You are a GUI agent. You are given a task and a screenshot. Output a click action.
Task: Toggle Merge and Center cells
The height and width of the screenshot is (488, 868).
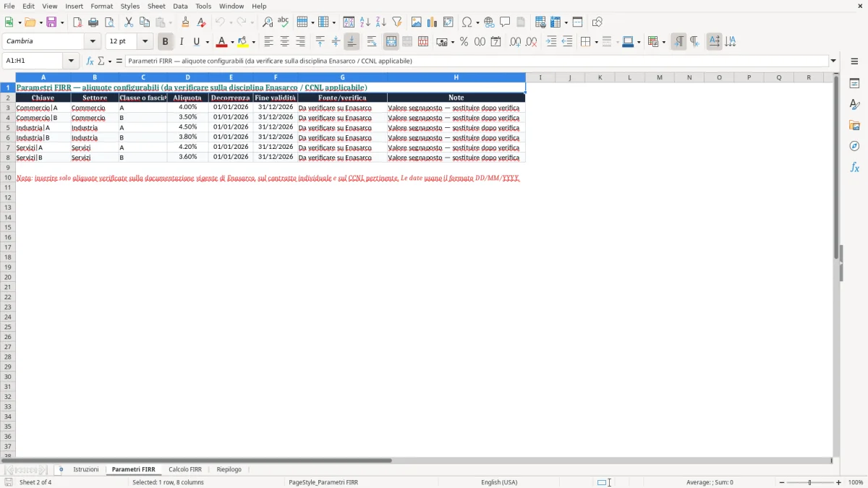(391, 42)
